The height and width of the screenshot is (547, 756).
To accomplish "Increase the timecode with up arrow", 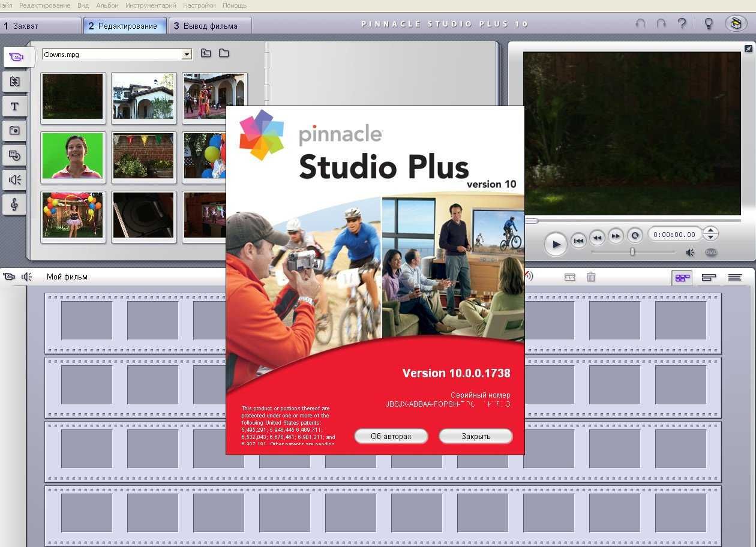I will (x=710, y=230).
